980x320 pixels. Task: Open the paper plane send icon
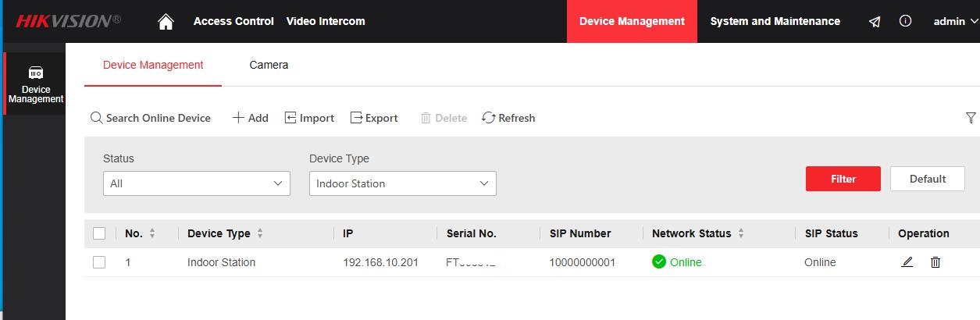coord(875,22)
